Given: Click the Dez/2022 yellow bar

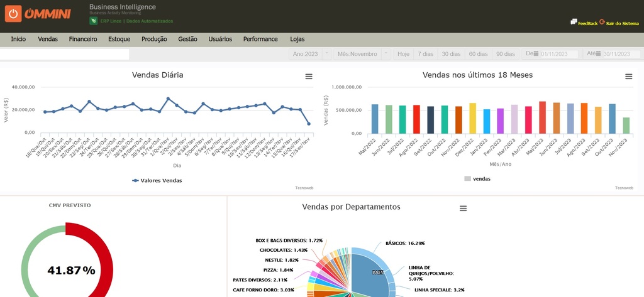Looking at the screenshot, I should point(472,118).
